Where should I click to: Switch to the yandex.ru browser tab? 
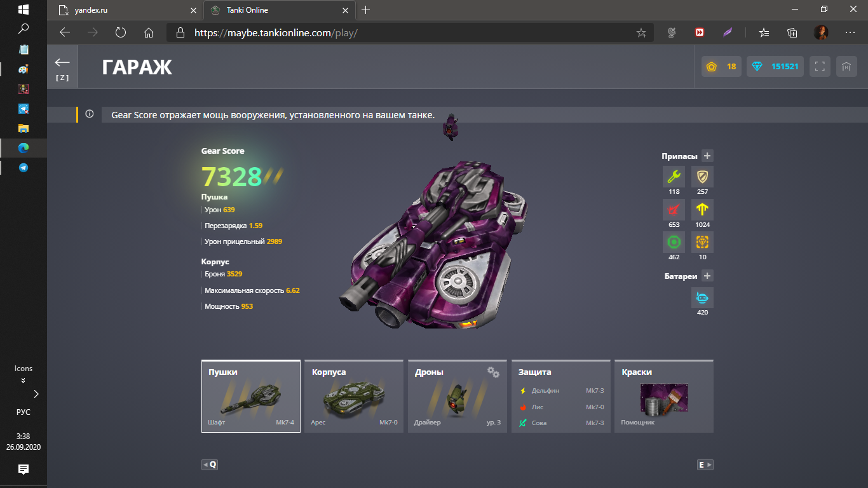[x=126, y=10]
